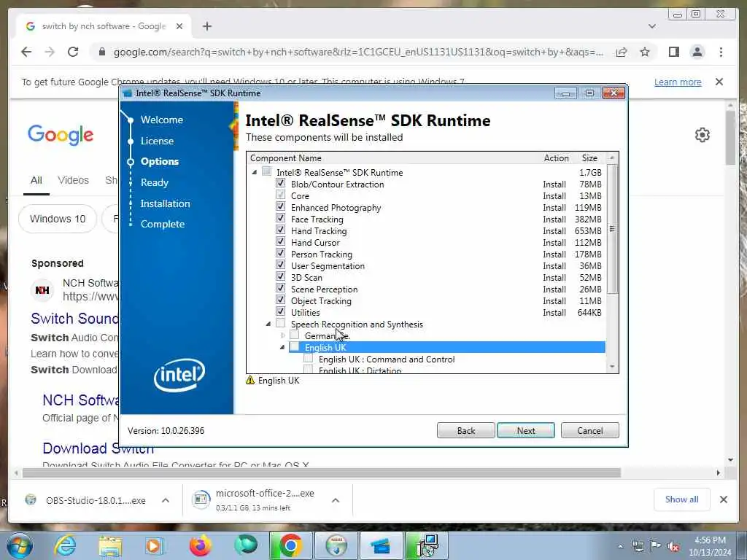Select the Ready installer step
This screenshot has width=747, height=560.
click(155, 182)
